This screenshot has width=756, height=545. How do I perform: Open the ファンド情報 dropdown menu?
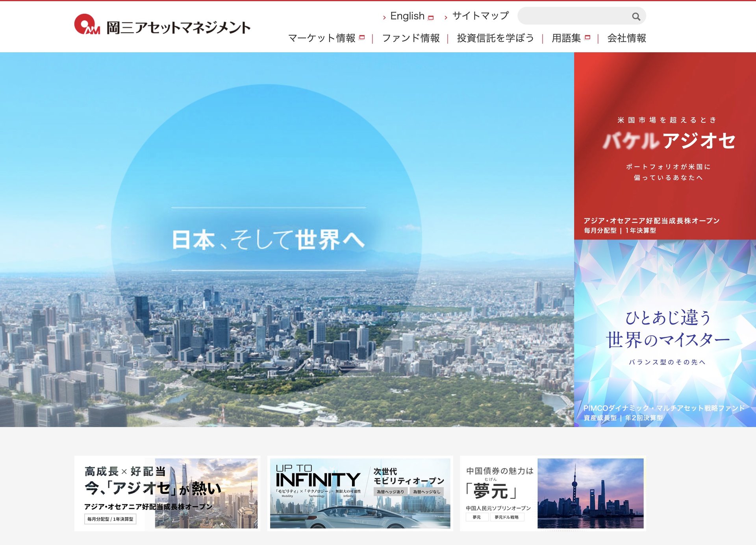[412, 38]
